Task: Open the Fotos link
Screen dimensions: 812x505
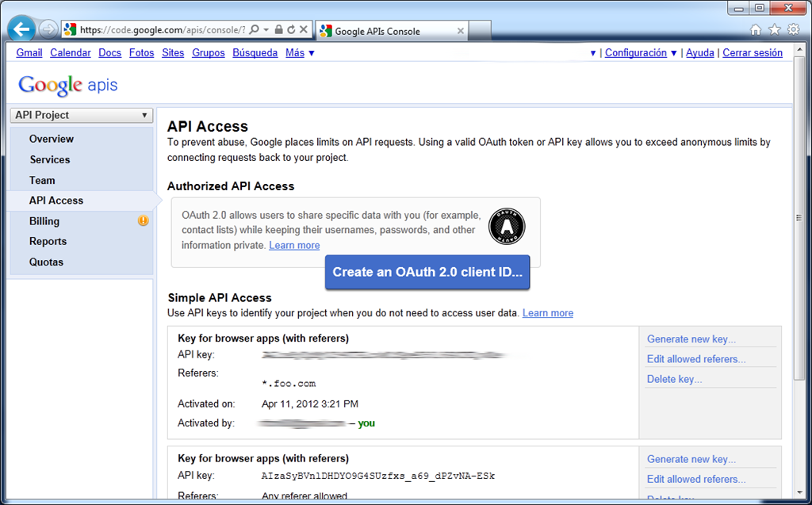Action: (141, 53)
